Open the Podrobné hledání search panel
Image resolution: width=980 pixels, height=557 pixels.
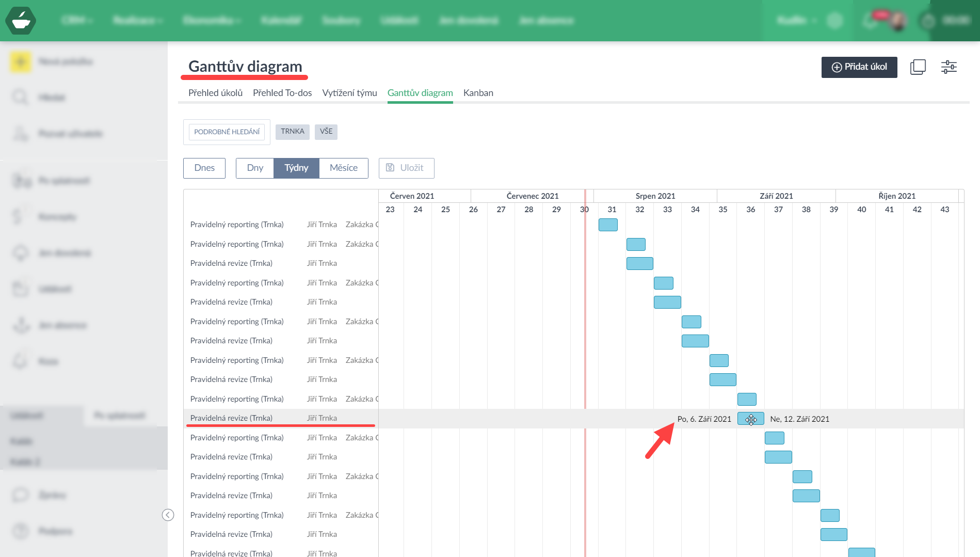[227, 132]
